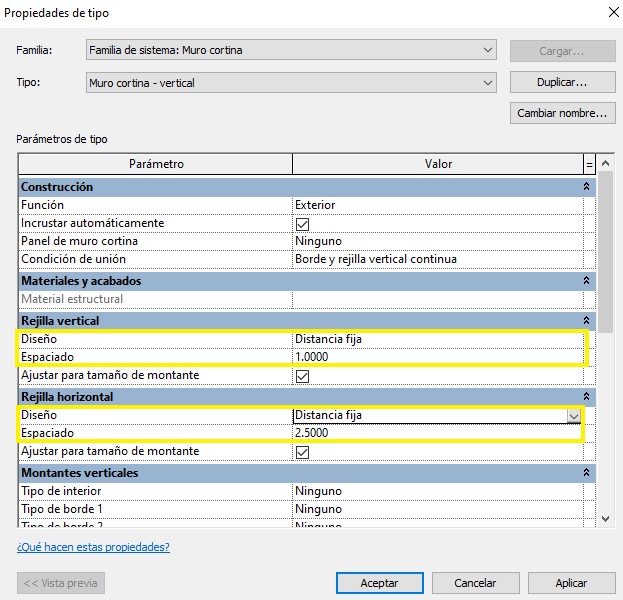
Task: Collapse the Rejilla vertical section chevron
Action: click(586, 320)
